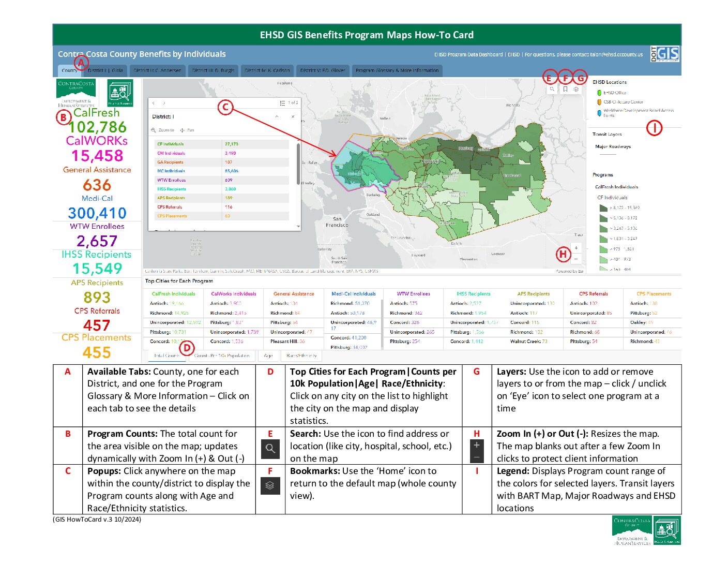Click the Pan action in popup
The width and height of the screenshot is (728, 563).
tap(188, 130)
